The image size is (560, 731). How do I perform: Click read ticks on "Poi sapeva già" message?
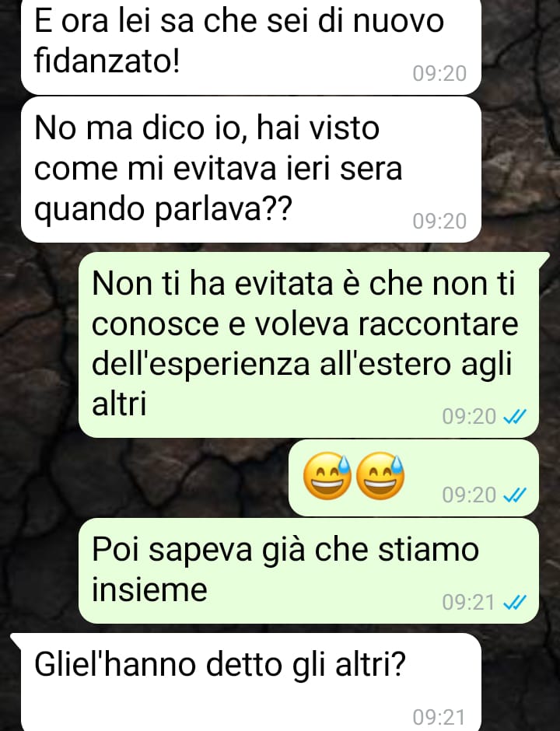515,603
